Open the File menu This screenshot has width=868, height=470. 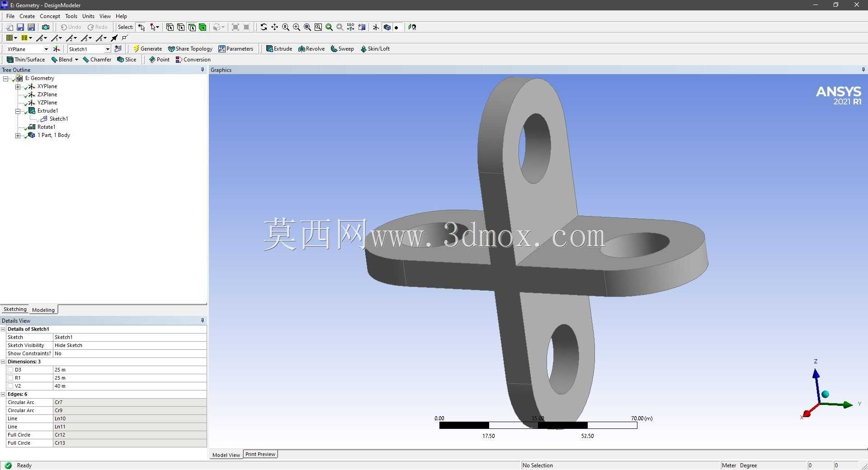click(10, 16)
